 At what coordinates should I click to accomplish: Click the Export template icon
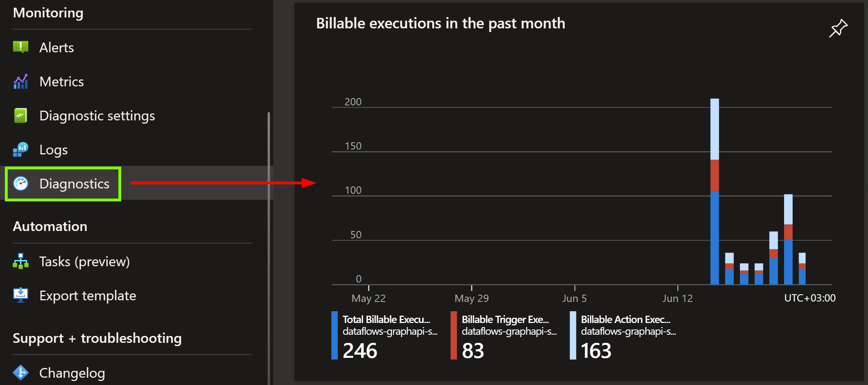pos(21,295)
